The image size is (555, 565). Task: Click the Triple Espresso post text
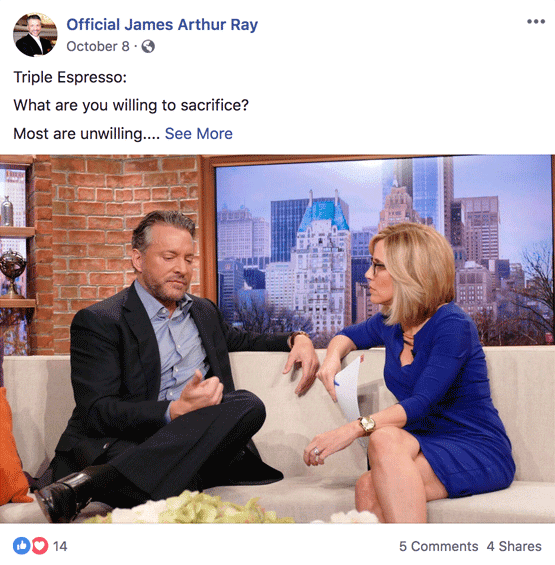[70, 77]
